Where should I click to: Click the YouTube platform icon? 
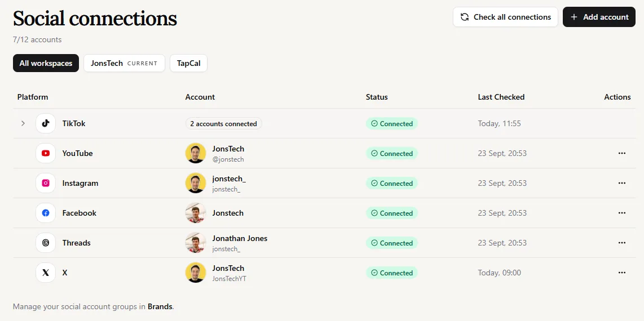click(46, 153)
